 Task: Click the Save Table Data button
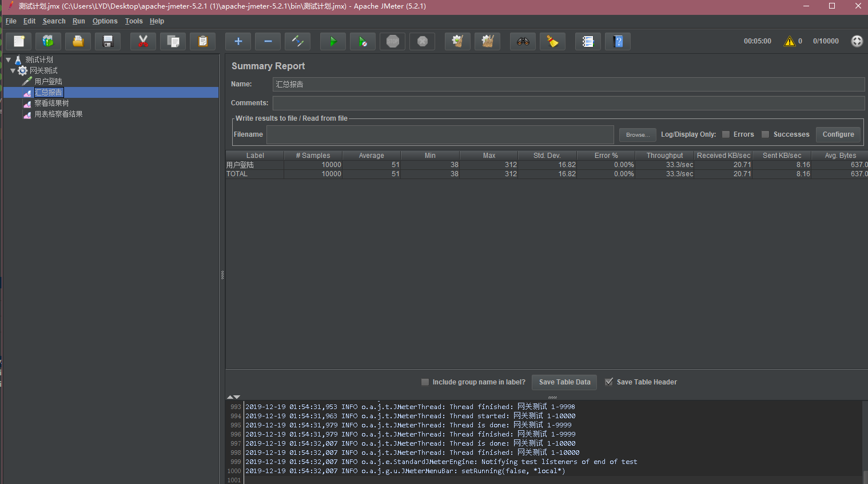(x=564, y=382)
